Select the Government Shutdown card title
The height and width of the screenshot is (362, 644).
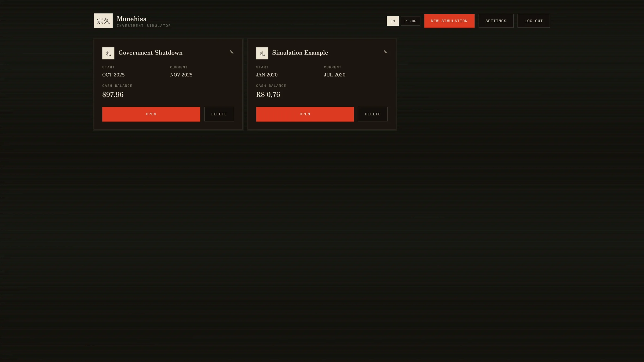click(150, 53)
